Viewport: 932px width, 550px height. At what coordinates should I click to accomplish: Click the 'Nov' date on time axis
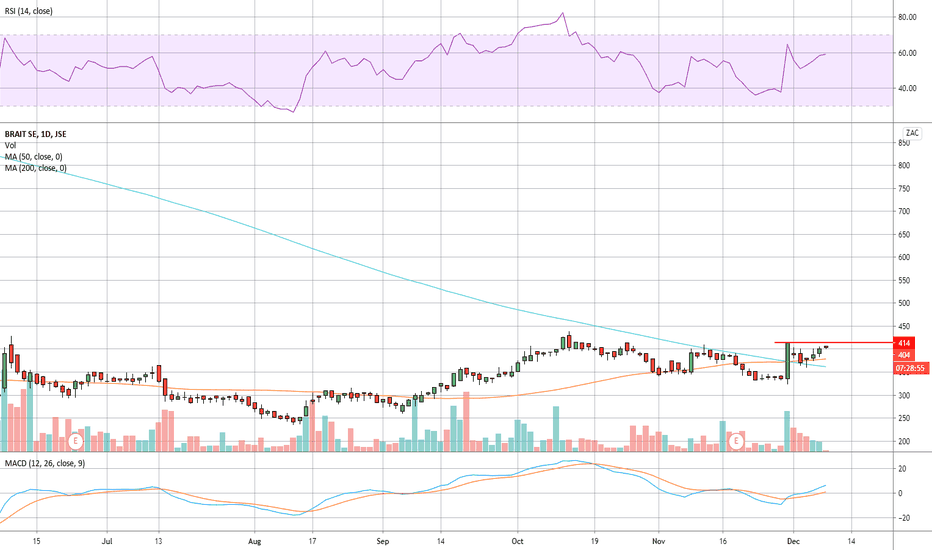[x=659, y=542]
